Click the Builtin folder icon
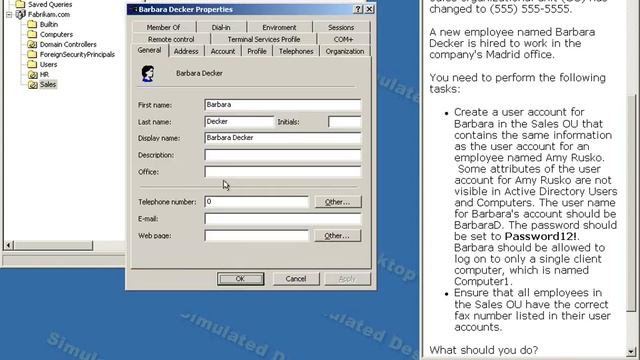Screen dimensions: 640x360 [x=32, y=24]
